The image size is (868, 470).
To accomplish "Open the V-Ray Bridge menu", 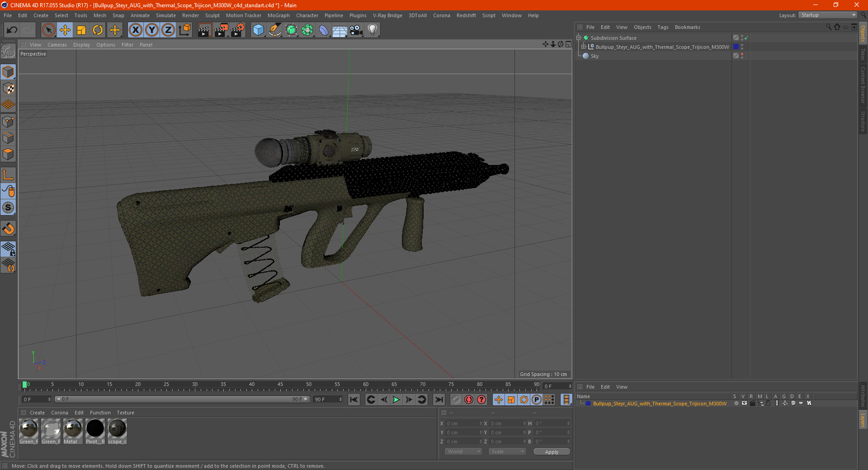I will (387, 15).
